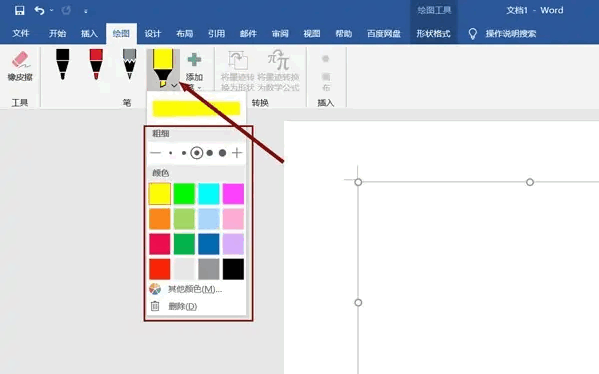This screenshot has width=599, height=374.
Task: Pick the black color swatch
Action: pyautogui.click(x=233, y=269)
